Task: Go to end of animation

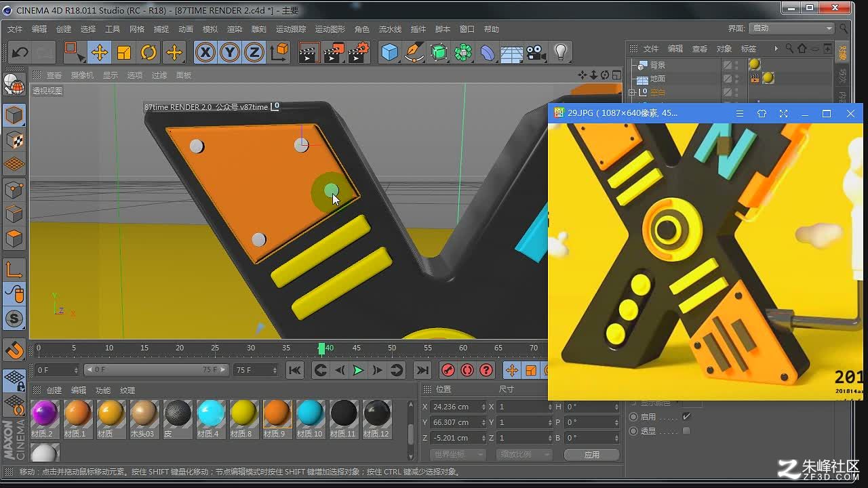Action: [x=422, y=370]
